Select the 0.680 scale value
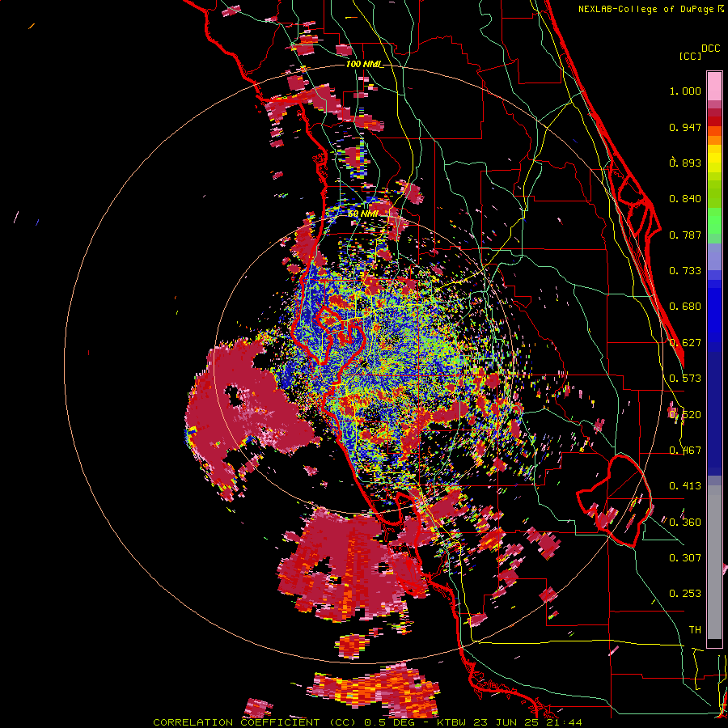The height and width of the screenshot is (728, 728). click(x=685, y=307)
